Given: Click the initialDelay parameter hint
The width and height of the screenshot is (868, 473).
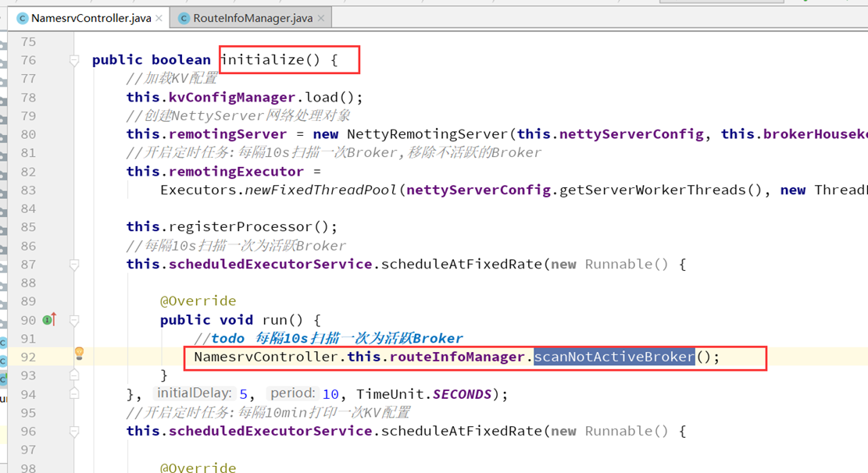Looking at the screenshot, I should [194, 393].
